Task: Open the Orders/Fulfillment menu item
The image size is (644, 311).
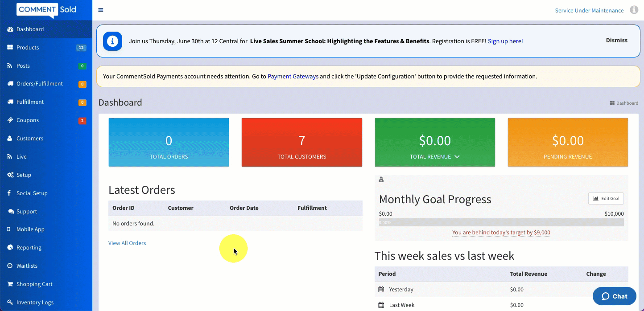Action: coord(39,84)
